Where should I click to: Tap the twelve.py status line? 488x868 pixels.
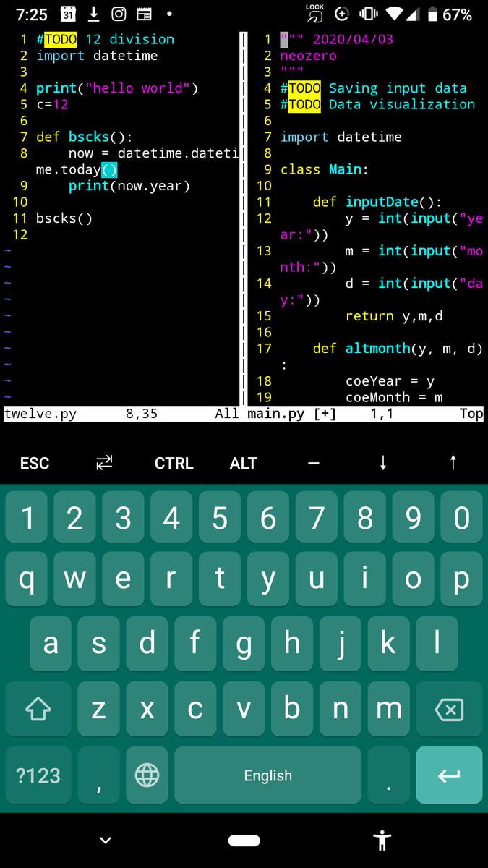click(x=121, y=414)
